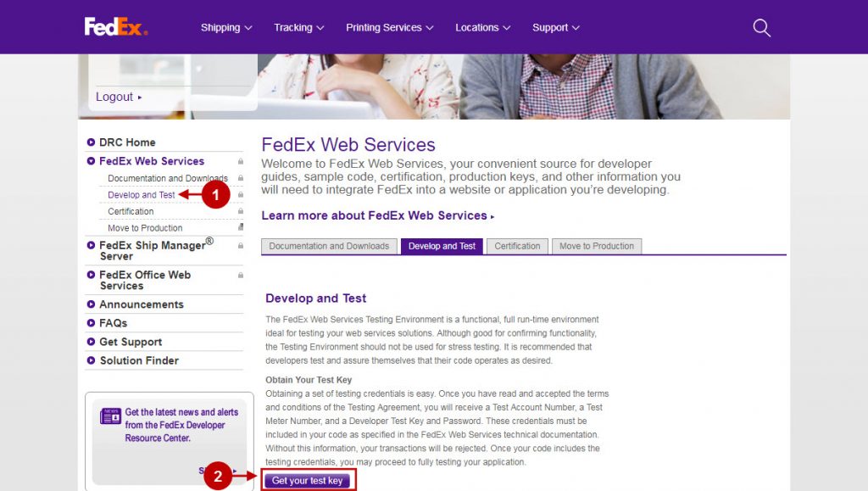Select sidebar Develop and Test item

pos(142,195)
